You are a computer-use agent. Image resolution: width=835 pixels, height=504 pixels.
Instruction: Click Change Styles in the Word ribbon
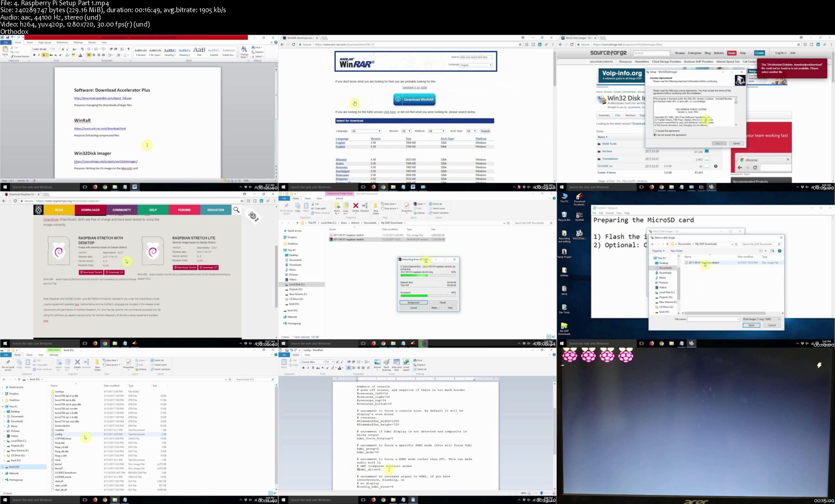click(x=244, y=52)
